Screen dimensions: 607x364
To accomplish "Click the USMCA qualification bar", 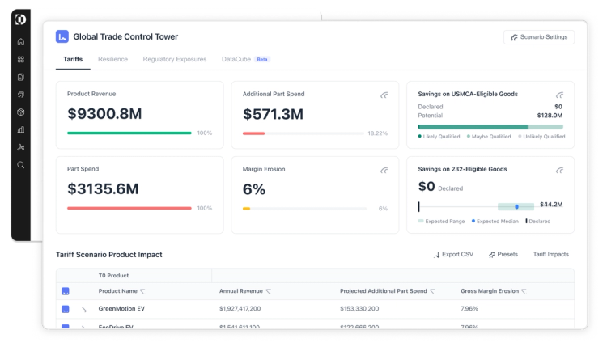I will (x=490, y=127).
